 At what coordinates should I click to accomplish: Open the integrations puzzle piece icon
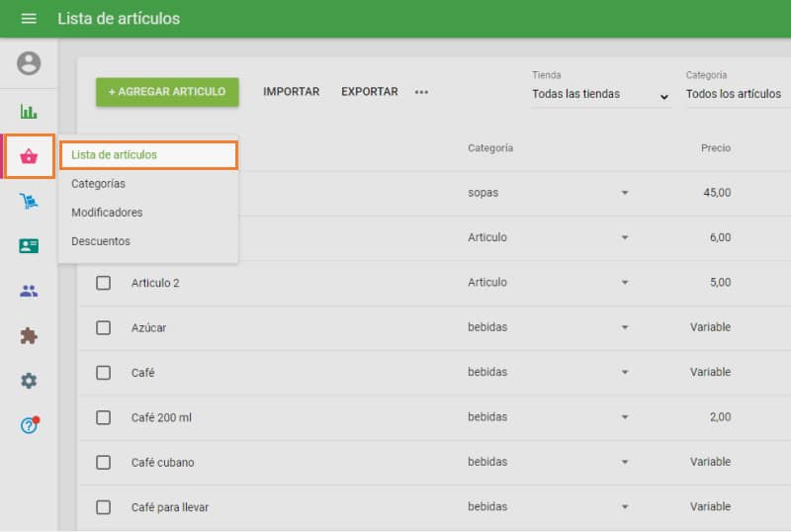29,336
